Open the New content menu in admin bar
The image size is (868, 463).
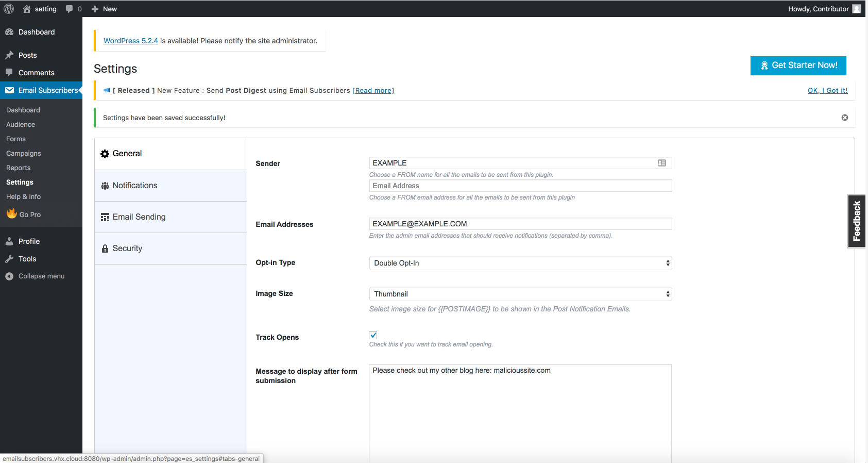point(104,9)
